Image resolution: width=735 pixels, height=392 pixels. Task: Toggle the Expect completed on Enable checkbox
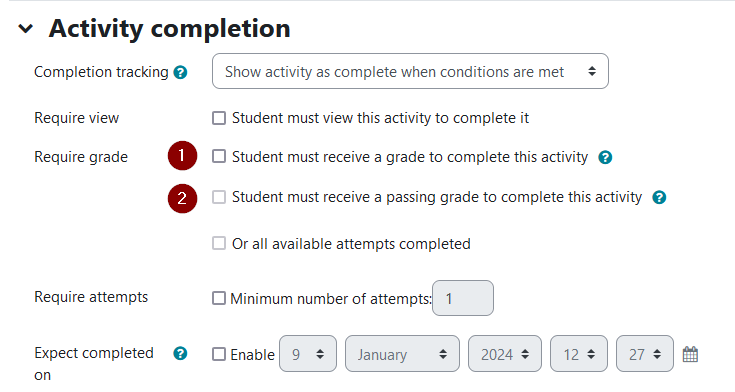219,354
